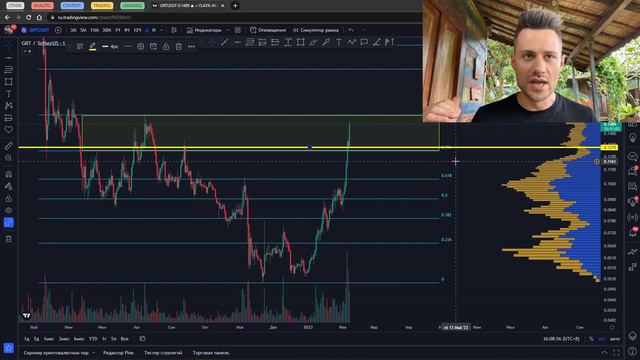Screen dimensions: 640x360
Task: Select the text tool in left sidebar
Action: click(9, 94)
